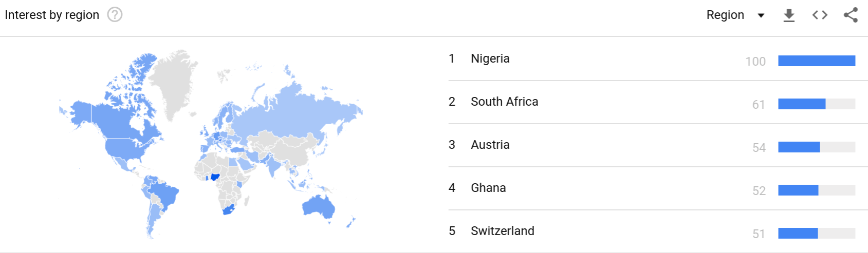Open the Switzerland region entry

[502, 231]
